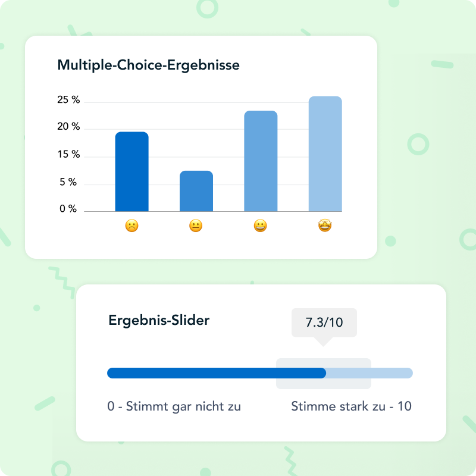Choose the grinning face emoji
This screenshot has height=476, width=476.
pos(260,226)
